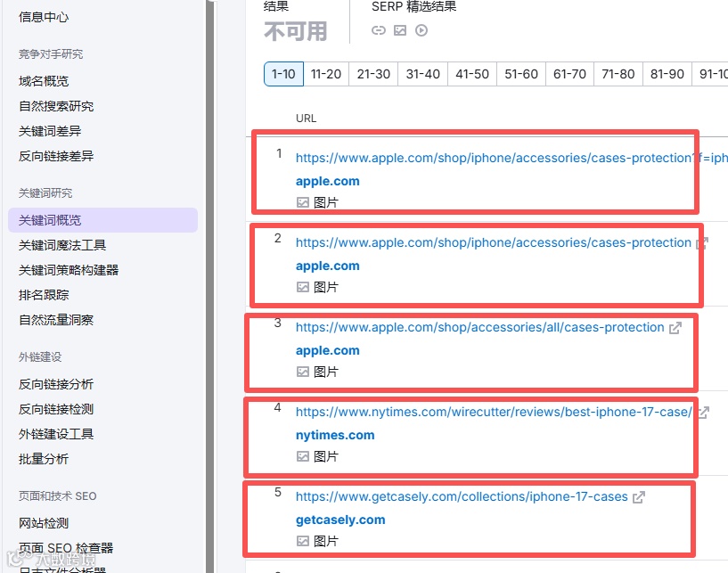Click the 图片 icon in the nytimes.com row

coord(303,456)
